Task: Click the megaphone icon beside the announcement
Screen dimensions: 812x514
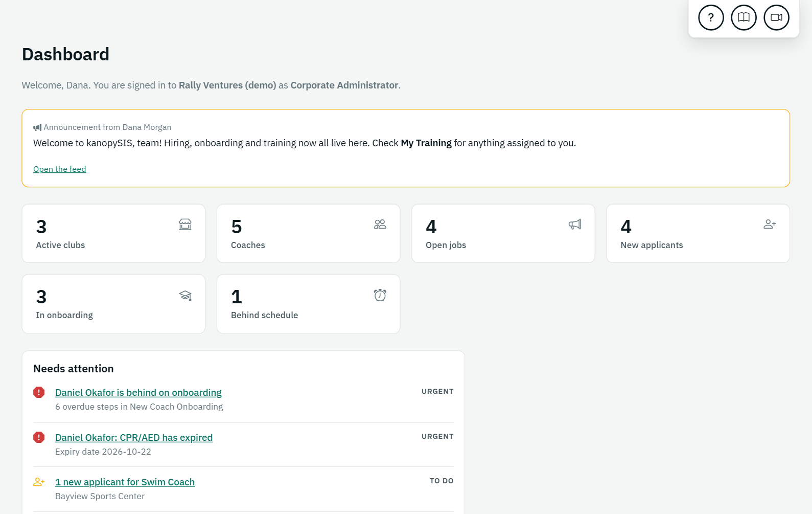Action: [x=37, y=127]
